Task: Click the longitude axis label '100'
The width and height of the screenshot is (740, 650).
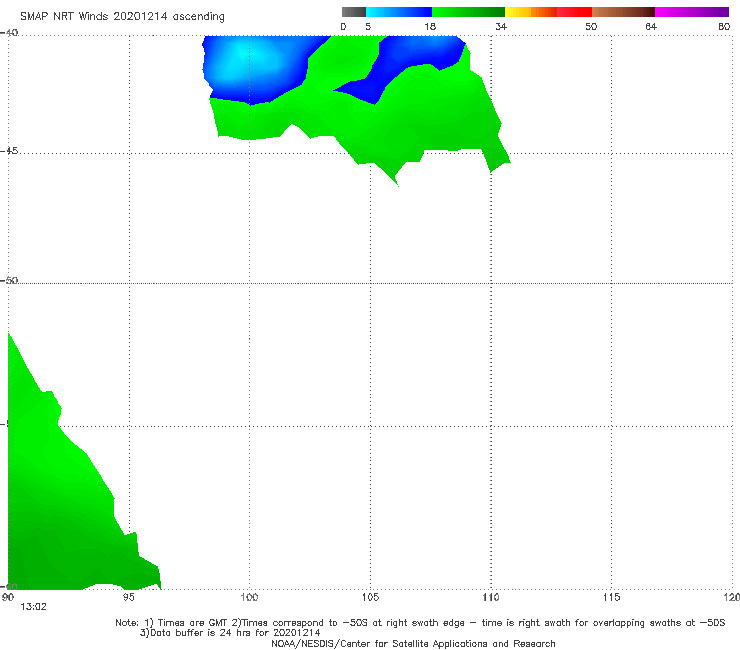Action: 249,598
